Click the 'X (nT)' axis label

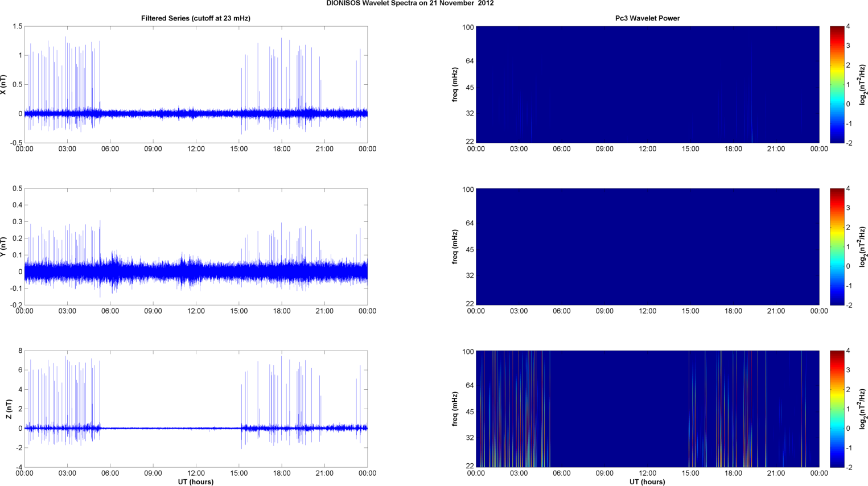[4, 85]
